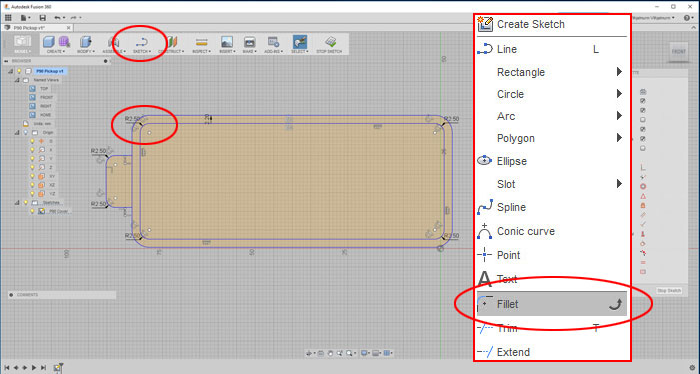Screen dimensions: 700x374
Task: Select the TOP named view
Action: tap(44, 88)
